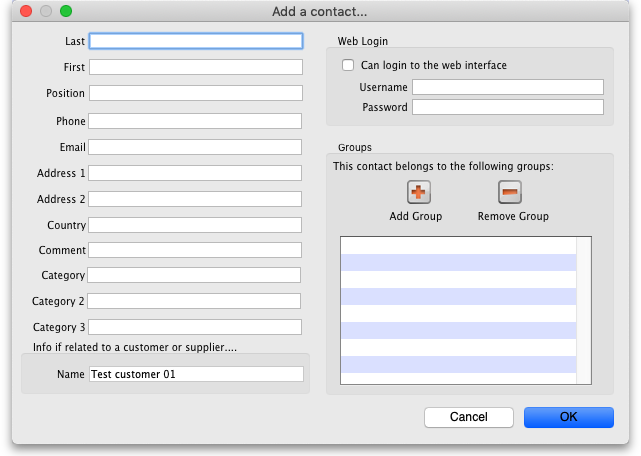Image resolution: width=641 pixels, height=456 pixels.
Task: Select the Position text field
Action: (195, 93)
